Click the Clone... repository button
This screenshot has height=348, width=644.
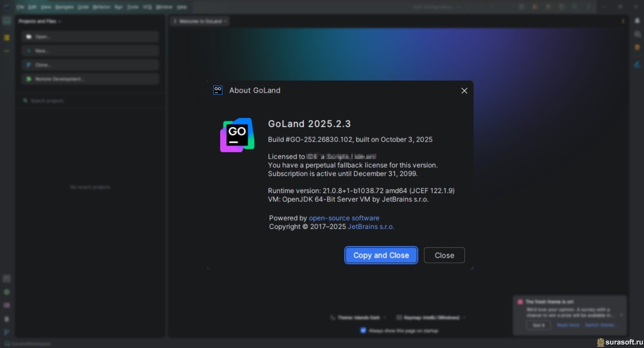click(x=90, y=65)
